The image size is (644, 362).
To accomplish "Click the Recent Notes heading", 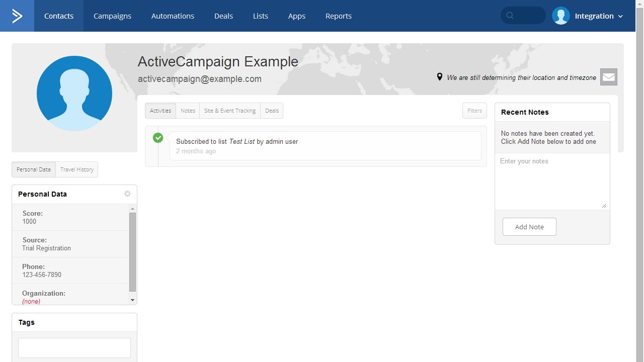I will [525, 112].
